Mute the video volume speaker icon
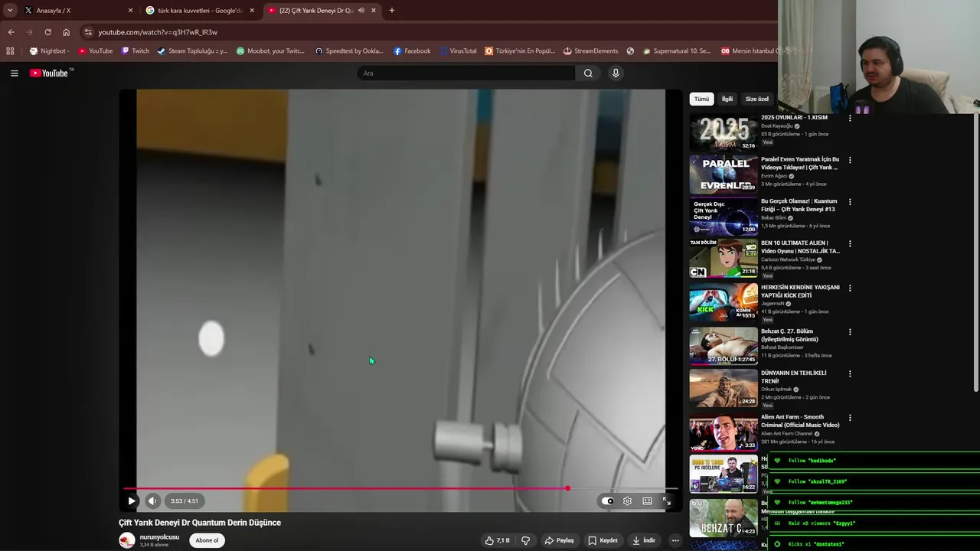980x551 pixels. [152, 501]
